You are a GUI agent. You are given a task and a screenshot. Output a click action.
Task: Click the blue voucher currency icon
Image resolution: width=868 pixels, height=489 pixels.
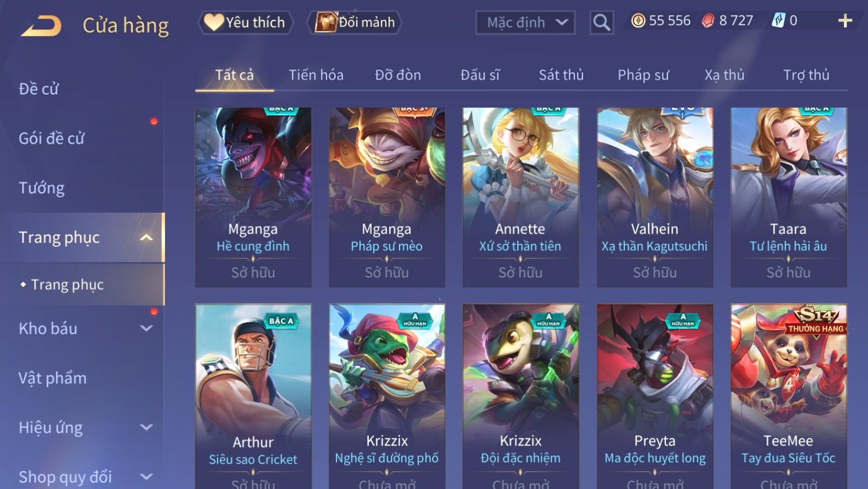[x=778, y=21]
